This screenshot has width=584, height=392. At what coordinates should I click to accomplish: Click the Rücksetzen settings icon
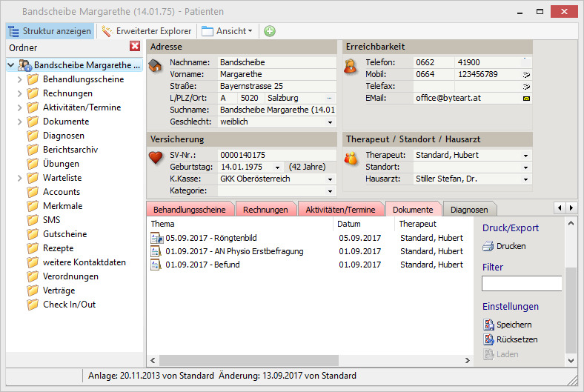(x=488, y=339)
